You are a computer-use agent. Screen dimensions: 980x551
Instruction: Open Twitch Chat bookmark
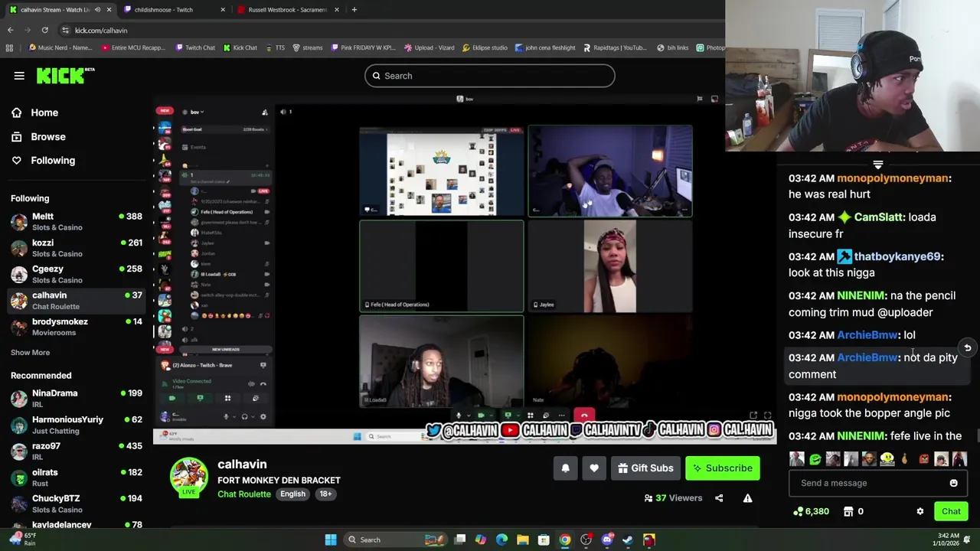coord(195,47)
